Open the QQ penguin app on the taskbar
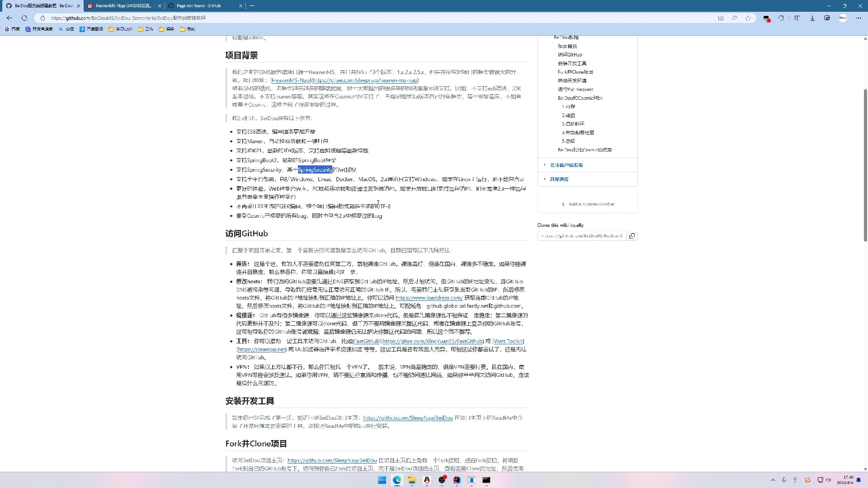This screenshot has width=868, height=488. [427, 480]
